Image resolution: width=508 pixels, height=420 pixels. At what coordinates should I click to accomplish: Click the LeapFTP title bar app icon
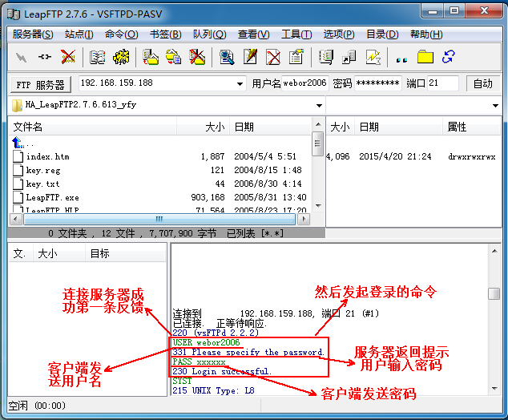tap(14, 14)
